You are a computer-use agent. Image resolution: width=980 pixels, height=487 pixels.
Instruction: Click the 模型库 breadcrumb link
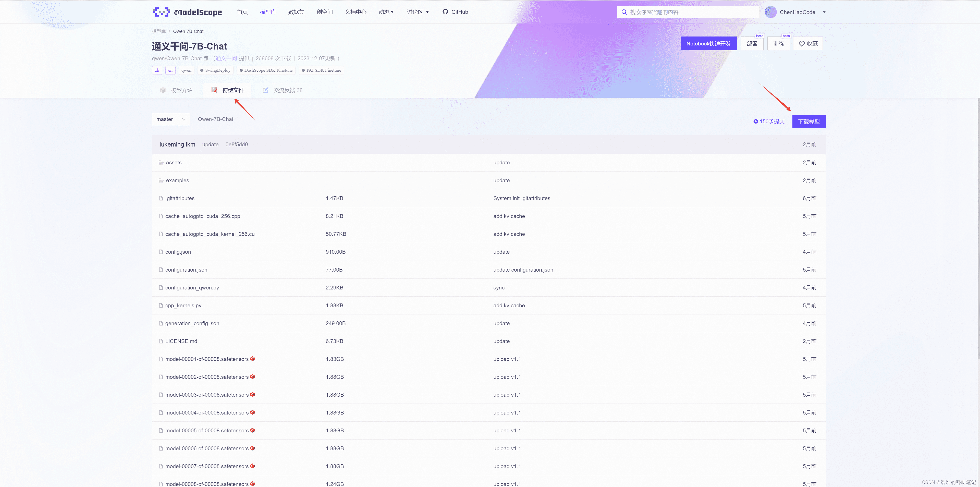tap(159, 31)
